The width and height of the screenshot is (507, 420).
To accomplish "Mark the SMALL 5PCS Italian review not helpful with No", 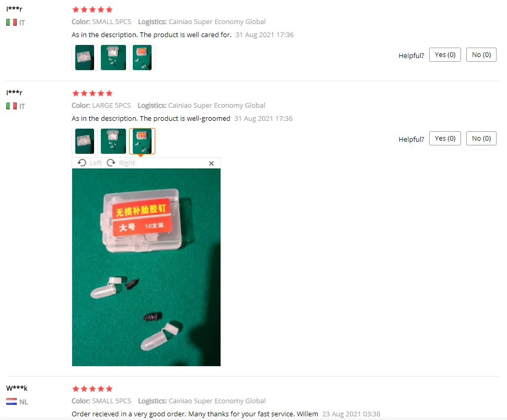I will tap(481, 55).
